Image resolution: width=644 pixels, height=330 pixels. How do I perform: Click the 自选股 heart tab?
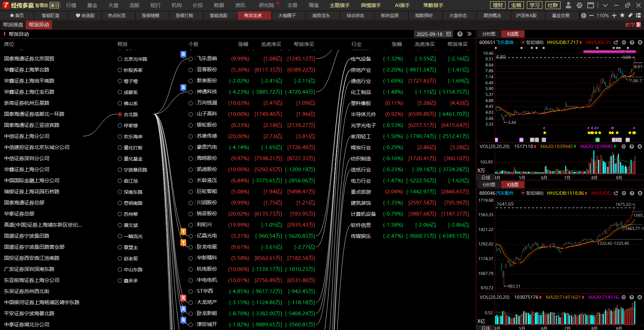[x=85, y=15]
